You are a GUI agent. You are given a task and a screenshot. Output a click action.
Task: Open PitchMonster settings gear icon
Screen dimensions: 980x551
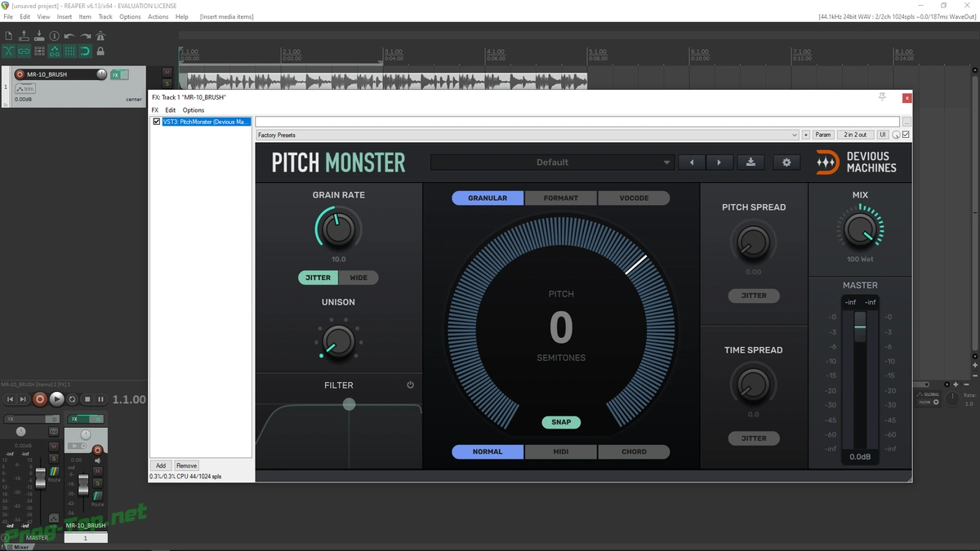pyautogui.click(x=786, y=162)
